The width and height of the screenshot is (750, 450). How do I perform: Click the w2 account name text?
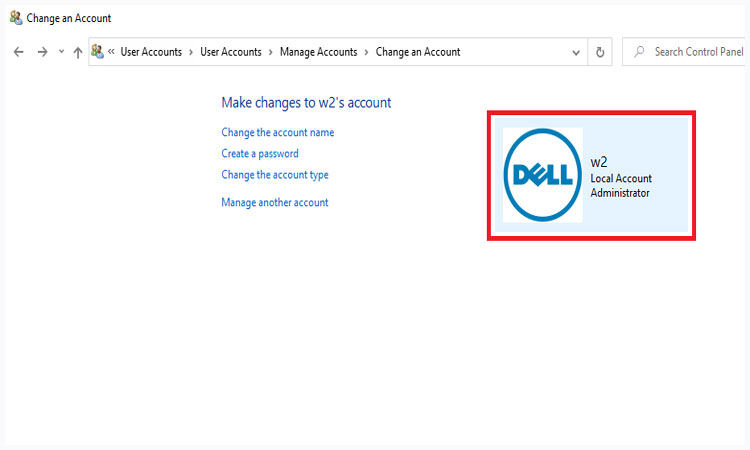(599, 162)
